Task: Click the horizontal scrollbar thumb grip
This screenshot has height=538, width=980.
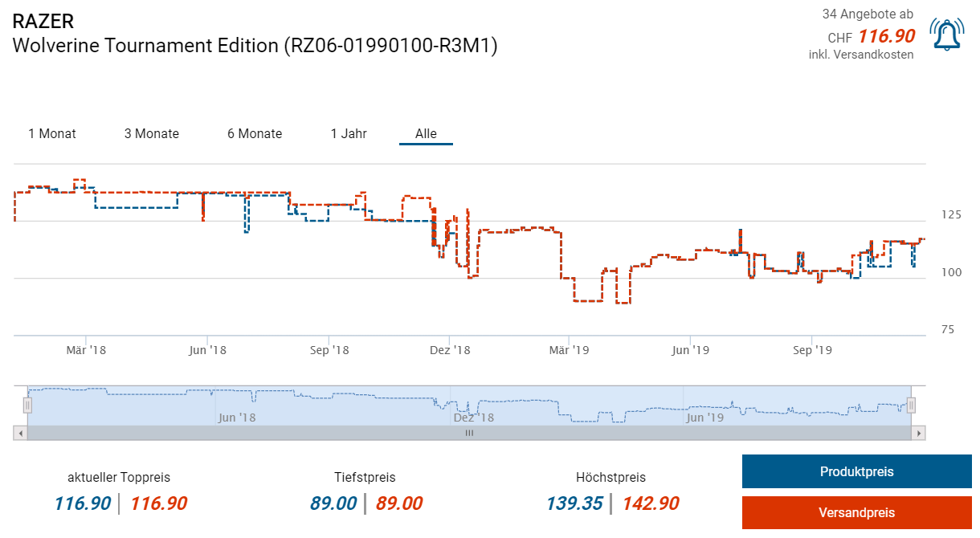Action: 469,433
